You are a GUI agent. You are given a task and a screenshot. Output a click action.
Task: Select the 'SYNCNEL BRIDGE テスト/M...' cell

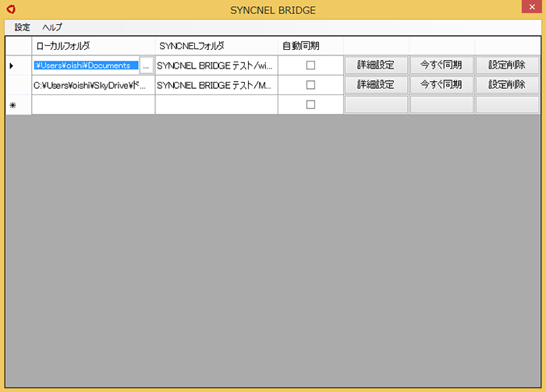pyautogui.click(x=217, y=85)
